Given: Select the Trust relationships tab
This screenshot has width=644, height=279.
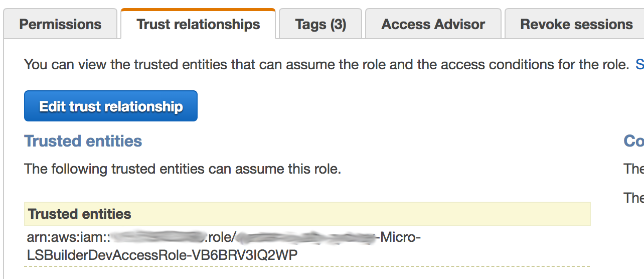Looking at the screenshot, I should [198, 24].
